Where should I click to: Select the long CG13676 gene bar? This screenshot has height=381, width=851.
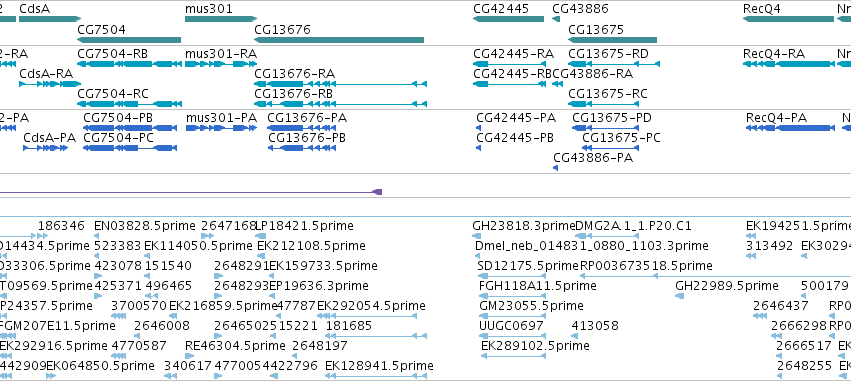pyautogui.click(x=339, y=40)
